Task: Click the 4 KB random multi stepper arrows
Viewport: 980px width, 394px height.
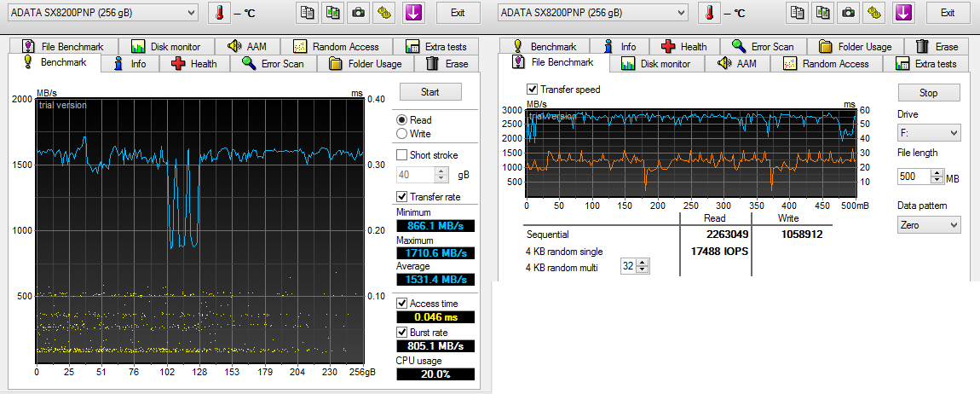Action: click(x=643, y=267)
